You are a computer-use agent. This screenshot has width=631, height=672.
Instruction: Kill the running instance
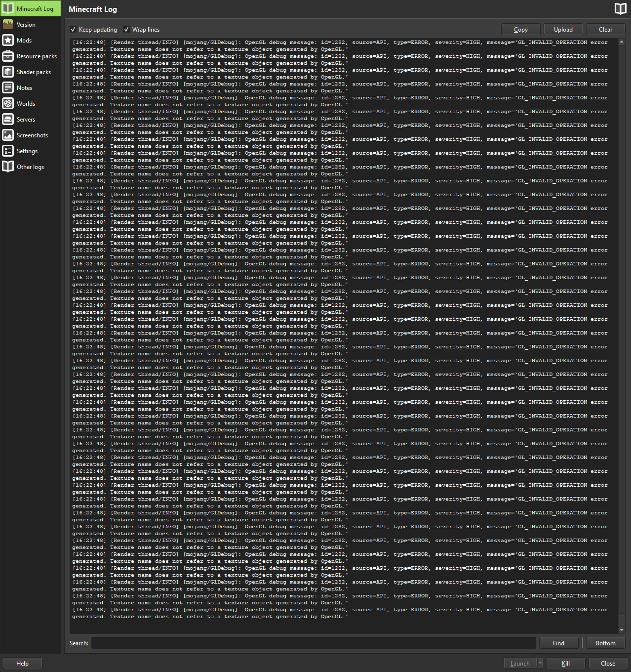point(566,663)
